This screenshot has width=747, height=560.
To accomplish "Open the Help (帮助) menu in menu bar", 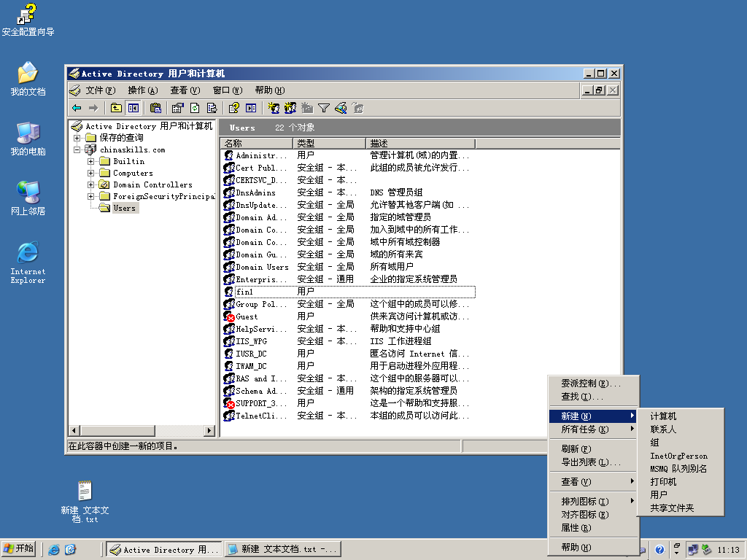I will pyautogui.click(x=270, y=90).
